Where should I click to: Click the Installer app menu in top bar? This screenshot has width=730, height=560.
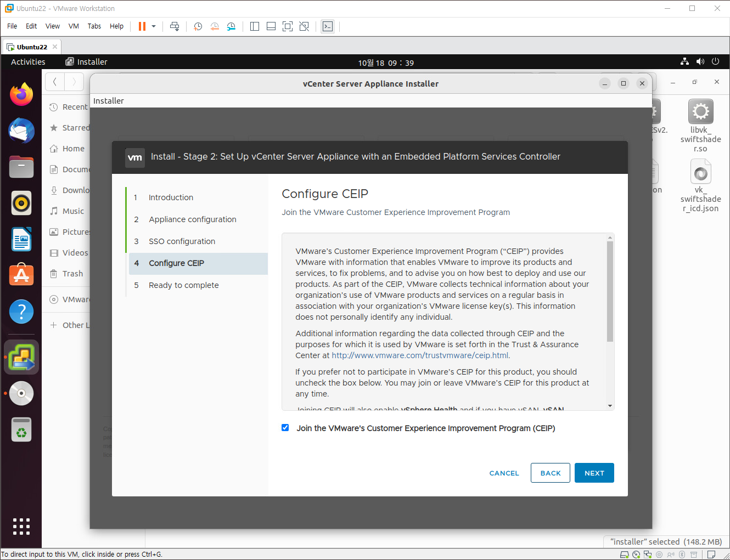86,62
